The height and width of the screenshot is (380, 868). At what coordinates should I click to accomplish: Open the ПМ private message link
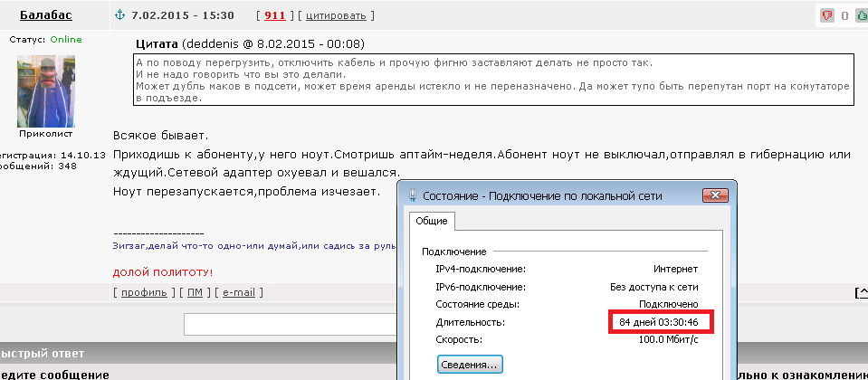coord(195,292)
